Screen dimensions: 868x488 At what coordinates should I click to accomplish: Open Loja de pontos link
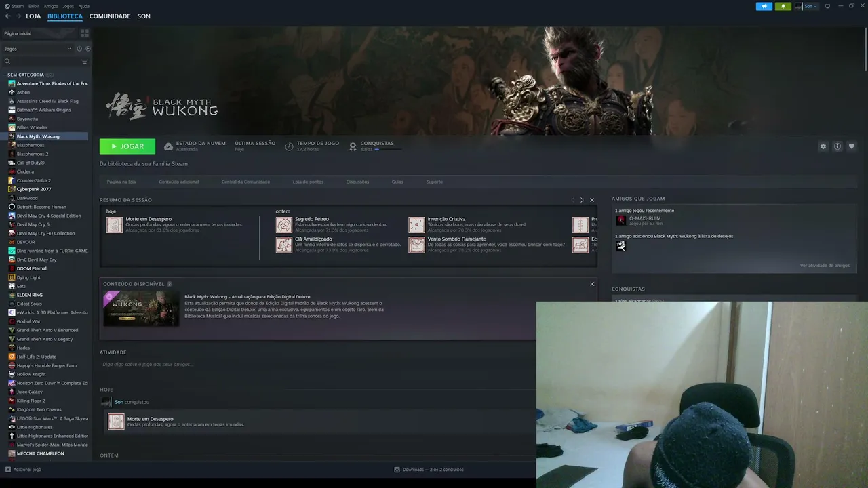[308, 182]
